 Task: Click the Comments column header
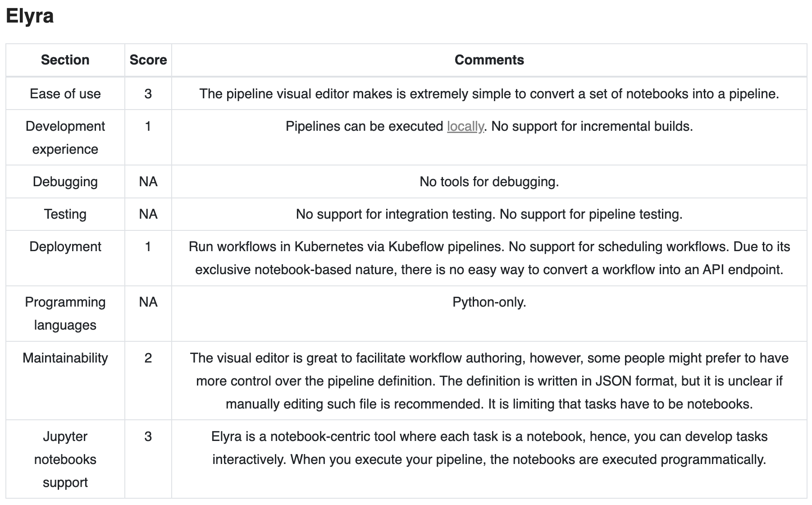coord(489,60)
